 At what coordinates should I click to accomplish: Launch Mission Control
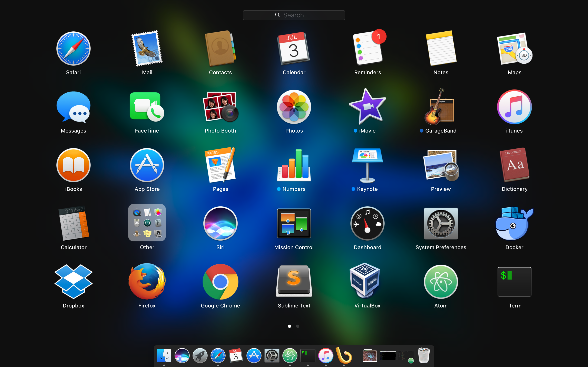tap(294, 223)
